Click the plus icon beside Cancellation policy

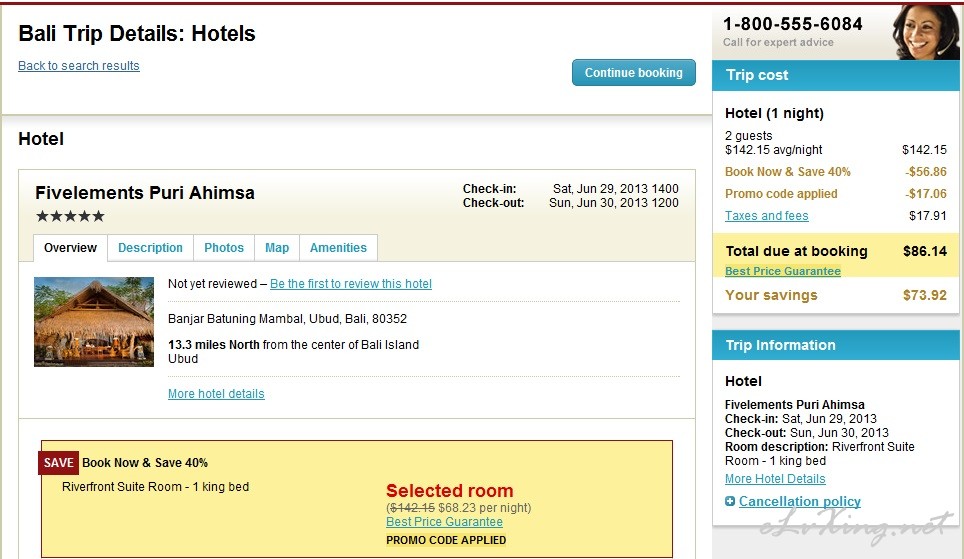pyautogui.click(x=730, y=501)
